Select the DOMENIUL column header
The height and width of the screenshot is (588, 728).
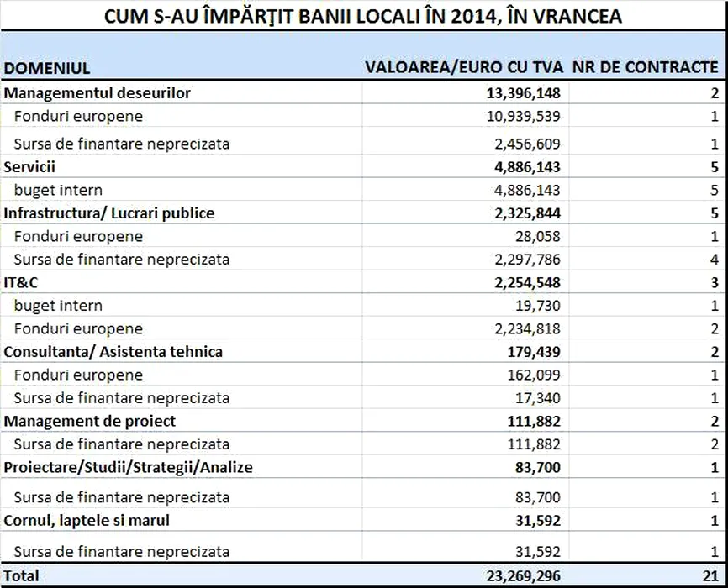(x=47, y=68)
